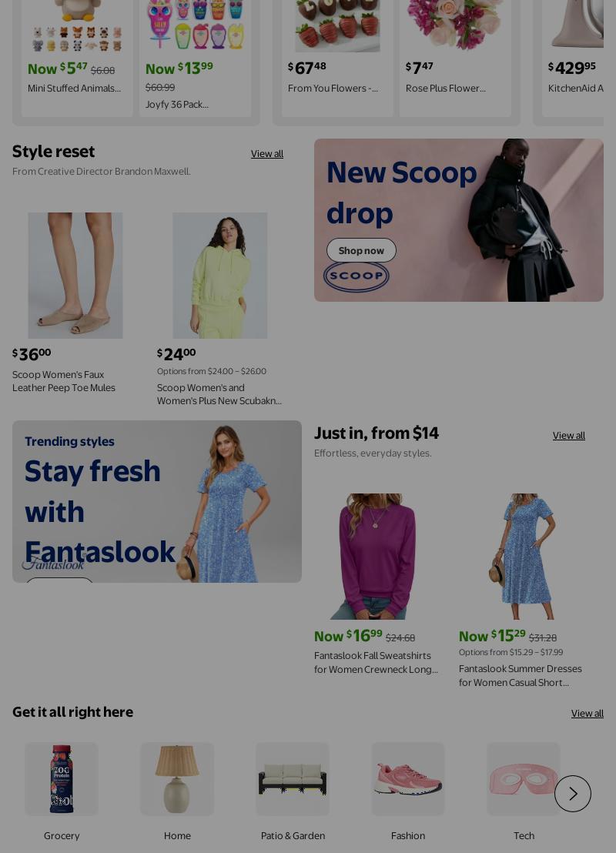Open the Stay fresh with Fantaslook banner
Viewport: 616px width, 853px height.
point(157,502)
